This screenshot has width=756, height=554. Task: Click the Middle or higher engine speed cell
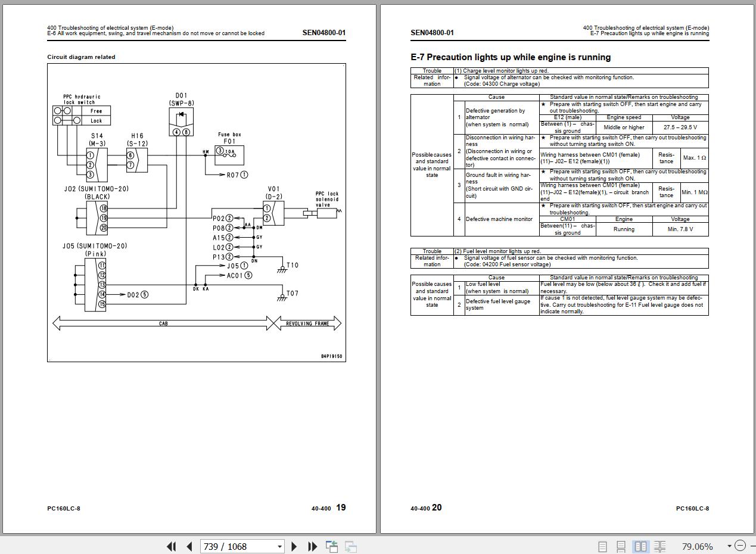[624, 127]
